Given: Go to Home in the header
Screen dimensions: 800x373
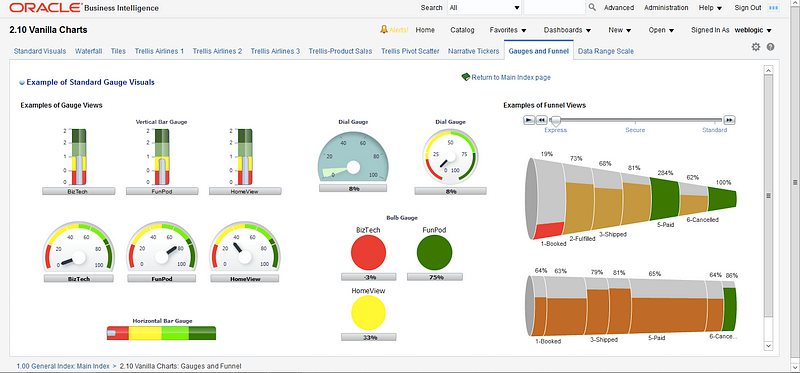Looking at the screenshot, I should point(425,30).
